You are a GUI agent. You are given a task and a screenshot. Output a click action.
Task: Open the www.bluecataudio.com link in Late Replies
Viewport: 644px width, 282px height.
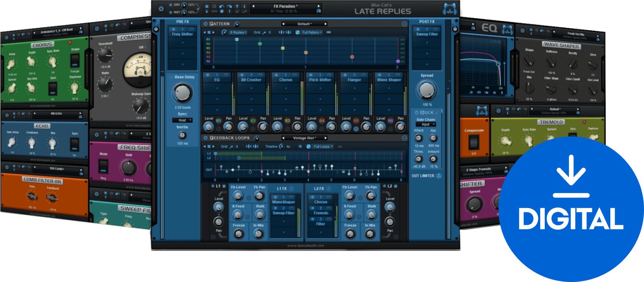click(306, 246)
